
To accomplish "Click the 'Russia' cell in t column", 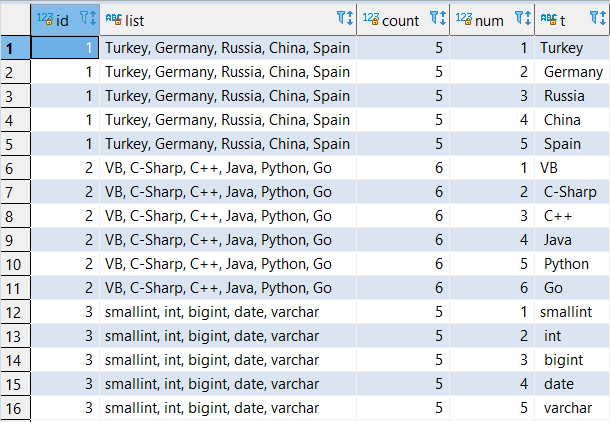I will (x=572, y=96).
